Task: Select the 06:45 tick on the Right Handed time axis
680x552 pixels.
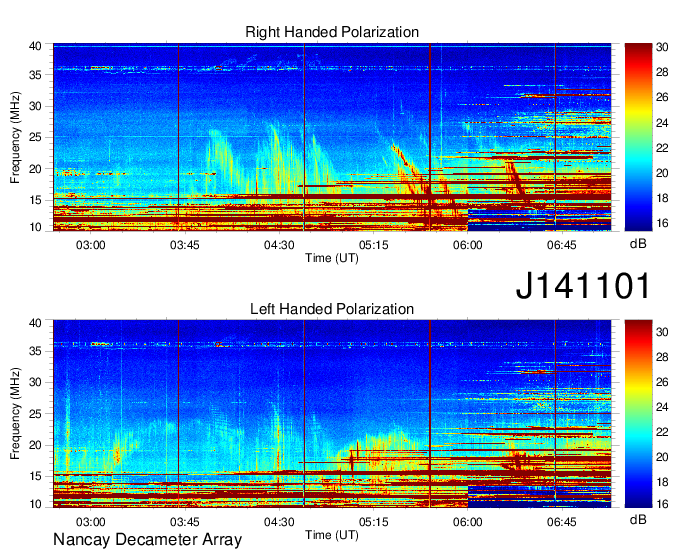Action: click(x=562, y=245)
